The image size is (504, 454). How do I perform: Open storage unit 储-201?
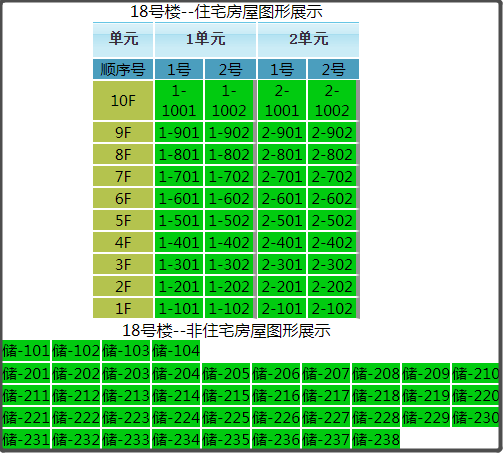pos(26,373)
